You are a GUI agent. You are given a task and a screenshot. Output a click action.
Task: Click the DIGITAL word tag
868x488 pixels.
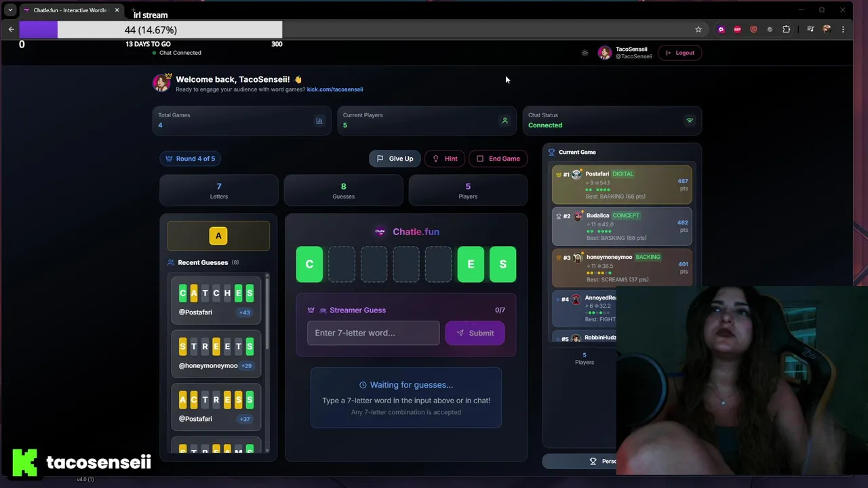(623, 174)
